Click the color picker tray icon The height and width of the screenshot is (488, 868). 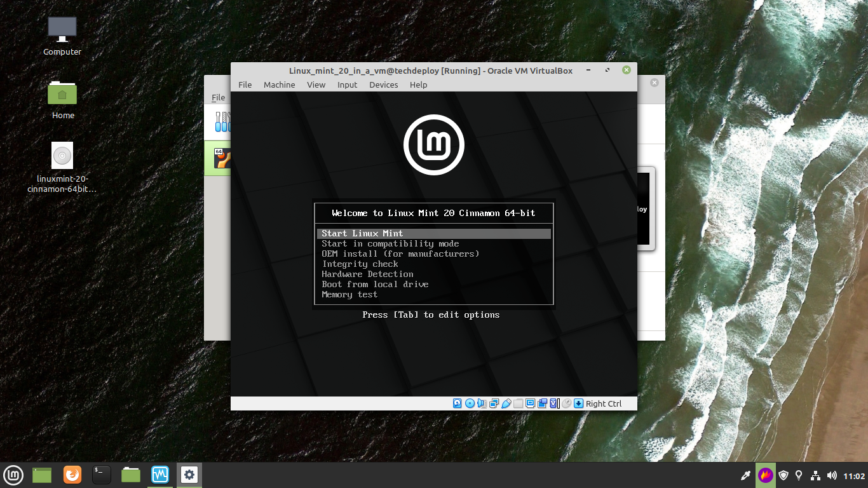746,475
